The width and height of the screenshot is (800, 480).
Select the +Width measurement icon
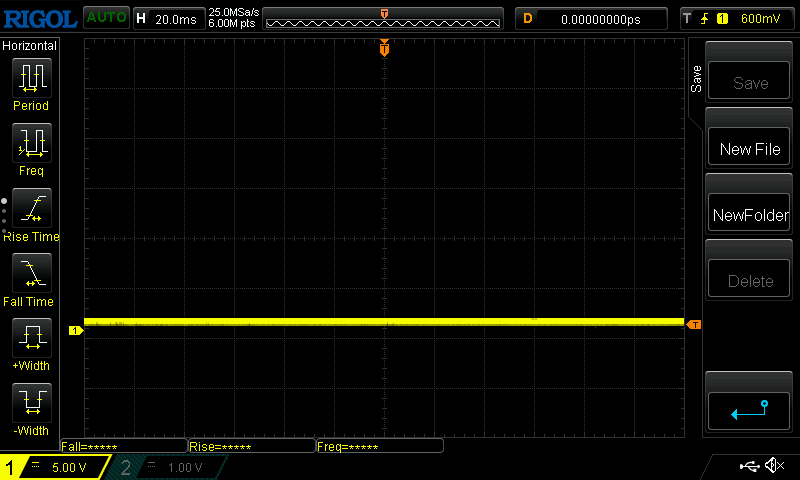click(31, 339)
